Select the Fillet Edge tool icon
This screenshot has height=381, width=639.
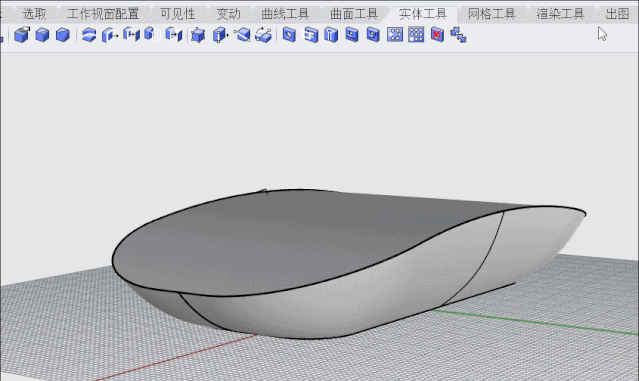tap(22, 35)
